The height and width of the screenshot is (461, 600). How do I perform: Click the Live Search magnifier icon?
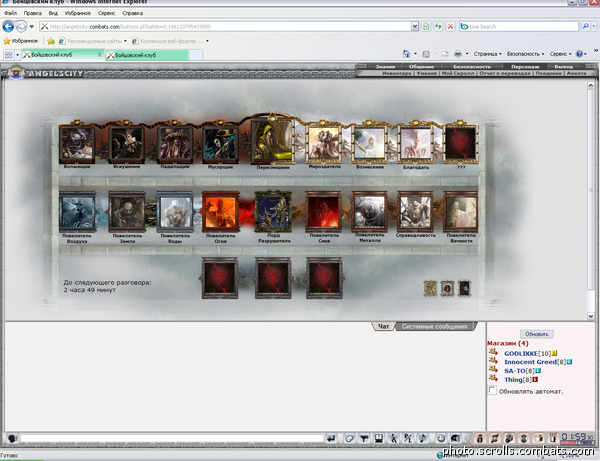[585, 26]
